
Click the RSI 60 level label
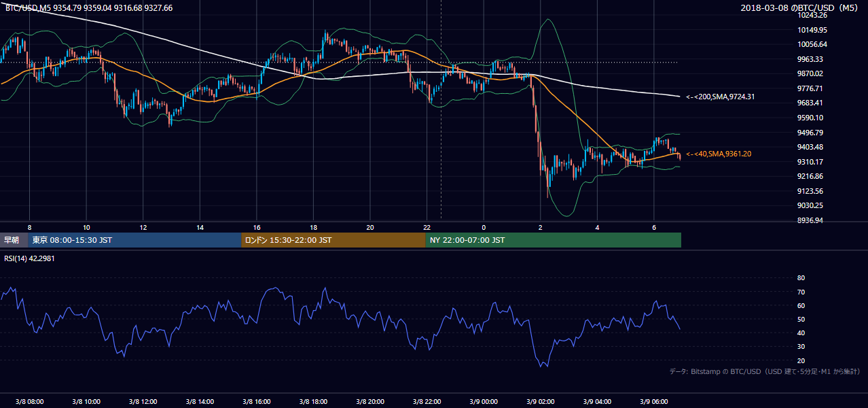(801, 305)
